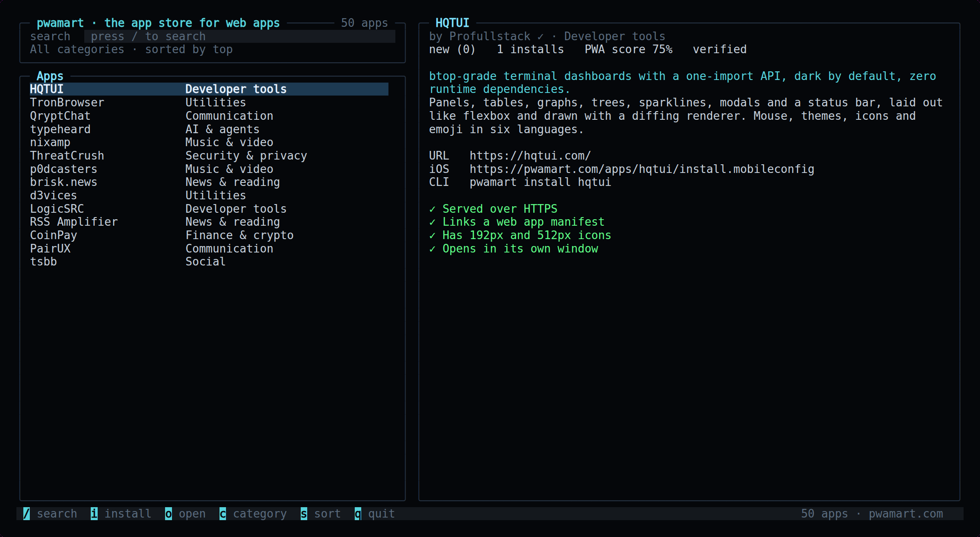Open the iOS install.mobileconfig link
This screenshot has height=537, width=980.
click(642, 169)
